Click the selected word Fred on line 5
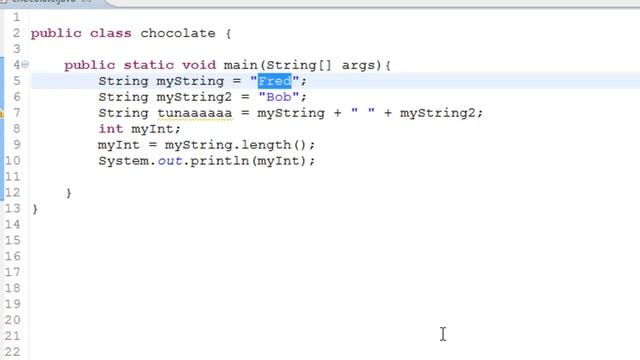This screenshot has width=640, height=360. click(275, 81)
